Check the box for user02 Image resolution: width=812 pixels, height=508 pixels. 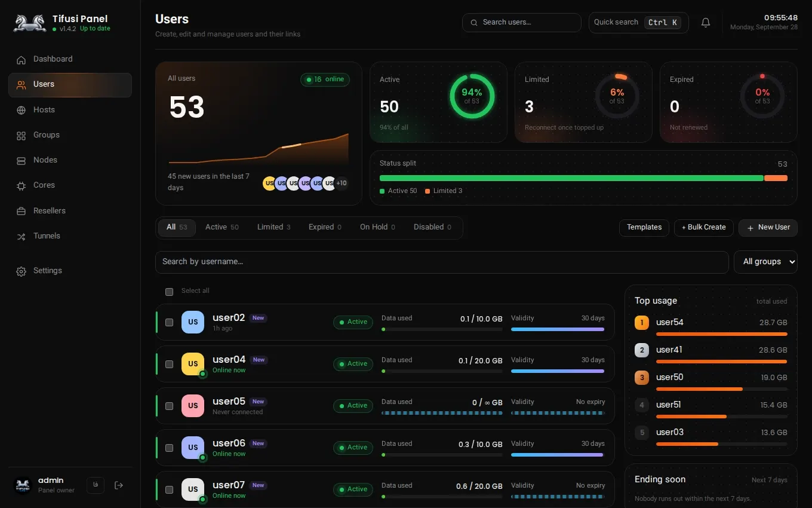pos(169,322)
